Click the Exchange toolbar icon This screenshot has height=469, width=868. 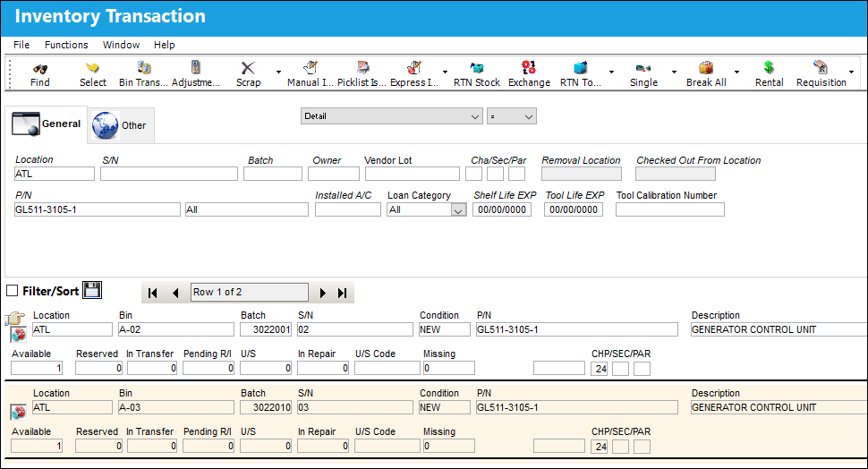point(529,67)
